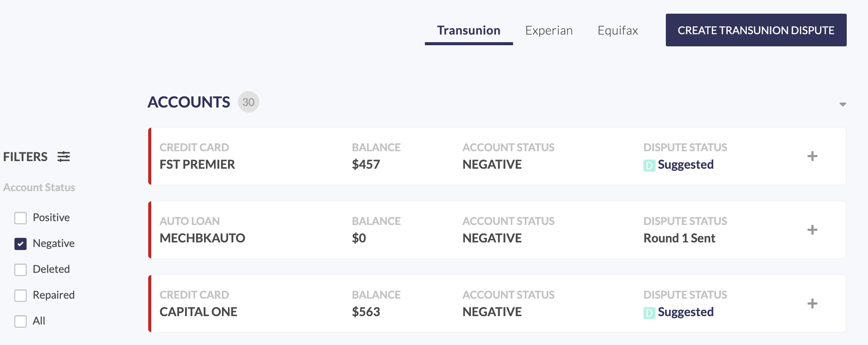Image resolution: width=868 pixels, height=345 pixels.
Task: Expand the CAPITAL ONE account plus icon
Action: tap(812, 304)
